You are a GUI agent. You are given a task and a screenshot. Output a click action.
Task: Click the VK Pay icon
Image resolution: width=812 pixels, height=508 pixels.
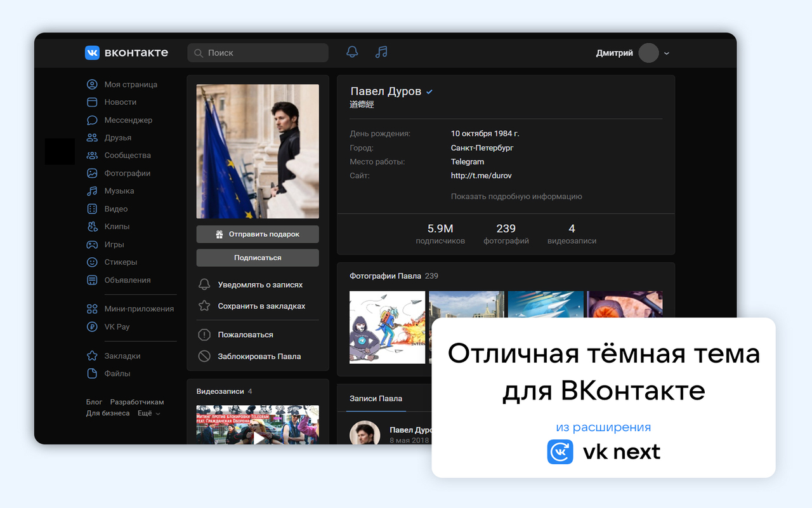pyautogui.click(x=92, y=327)
